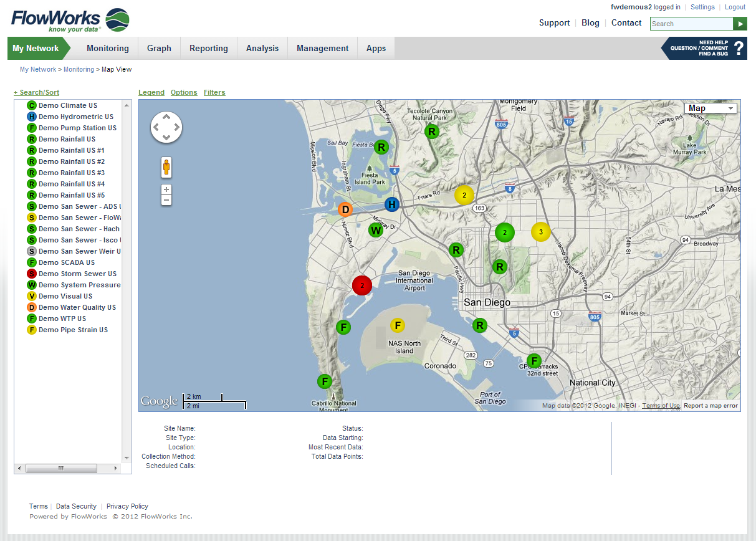Click the yellow F icon for Demo Pipe Strain US
Image resolution: width=756 pixels, height=541 pixels.
click(x=32, y=330)
